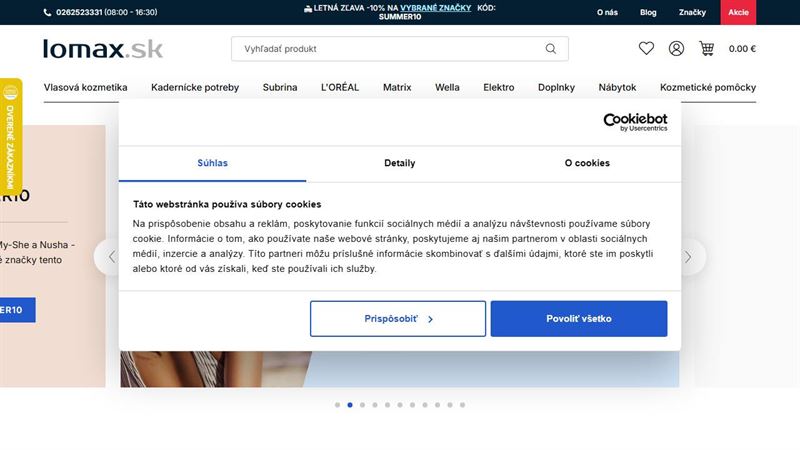Open the Subrina menu item

pyautogui.click(x=280, y=87)
